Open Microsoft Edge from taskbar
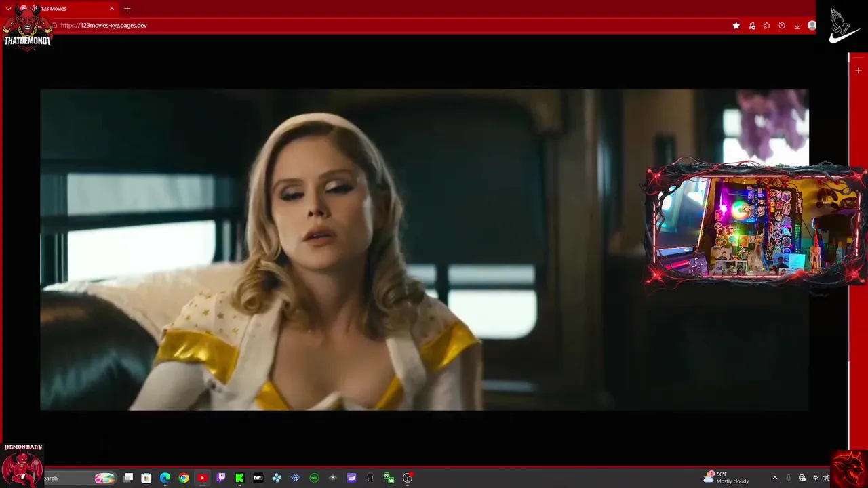This screenshot has height=488, width=868. coord(165,478)
